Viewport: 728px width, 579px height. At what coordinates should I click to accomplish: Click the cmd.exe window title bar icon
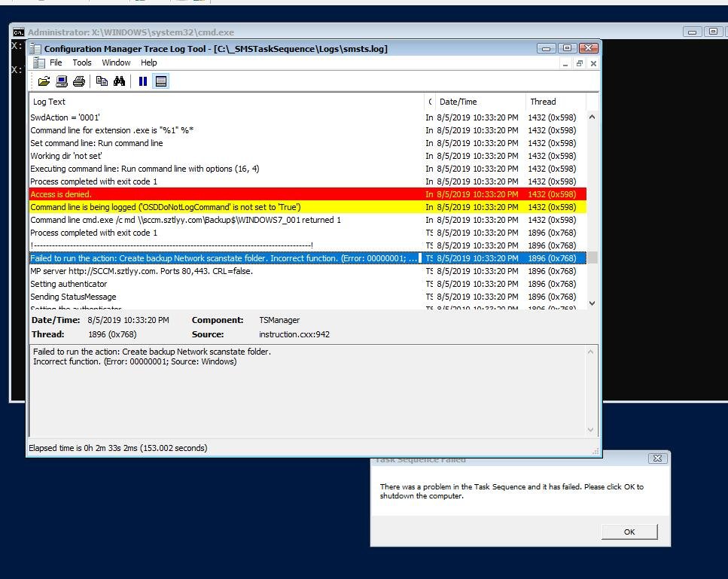[19, 32]
